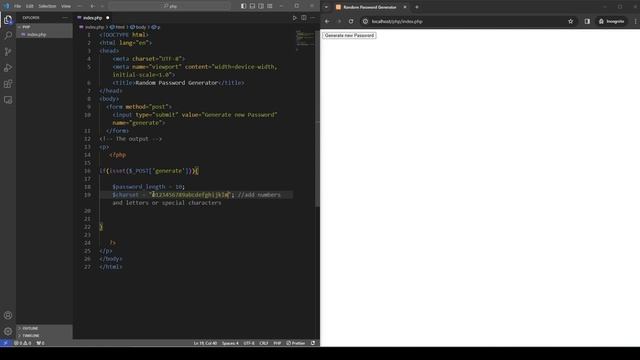Toggle secondary side bar visibility

tap(261, 6)
